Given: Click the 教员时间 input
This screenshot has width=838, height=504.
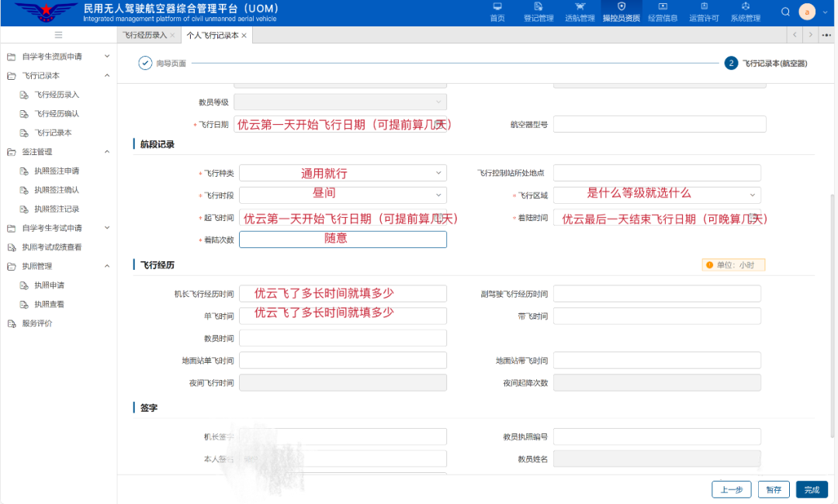Looking at the screenshot, I should pyautogui.click(x=343, y=338).
